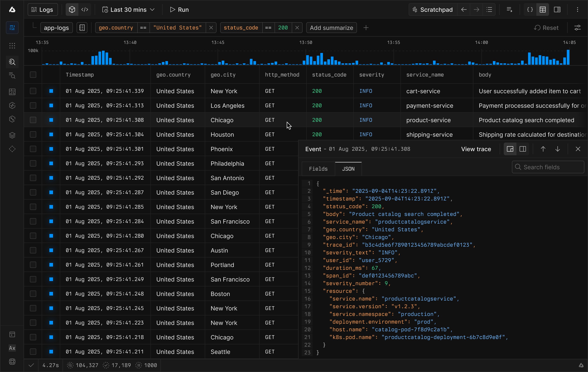Open the filter settings sliders icon
Image resolution: width=588 pixels, height=372 pixels.
tap(577, 28)
